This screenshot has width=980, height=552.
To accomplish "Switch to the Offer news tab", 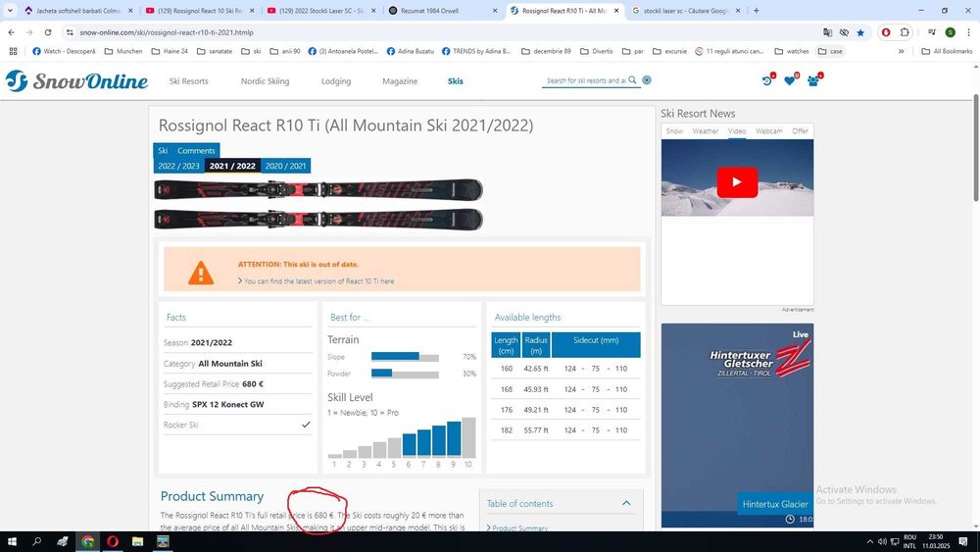I will (x=800, y=131).
